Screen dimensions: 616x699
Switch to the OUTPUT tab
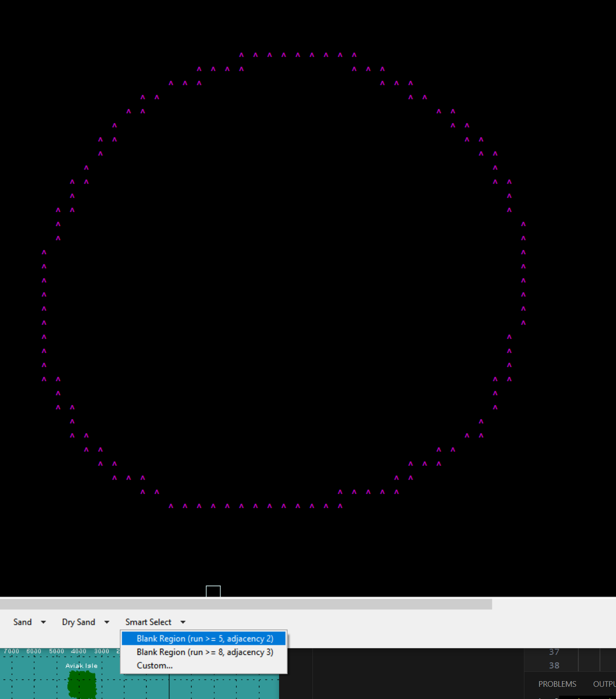(604, 684)
